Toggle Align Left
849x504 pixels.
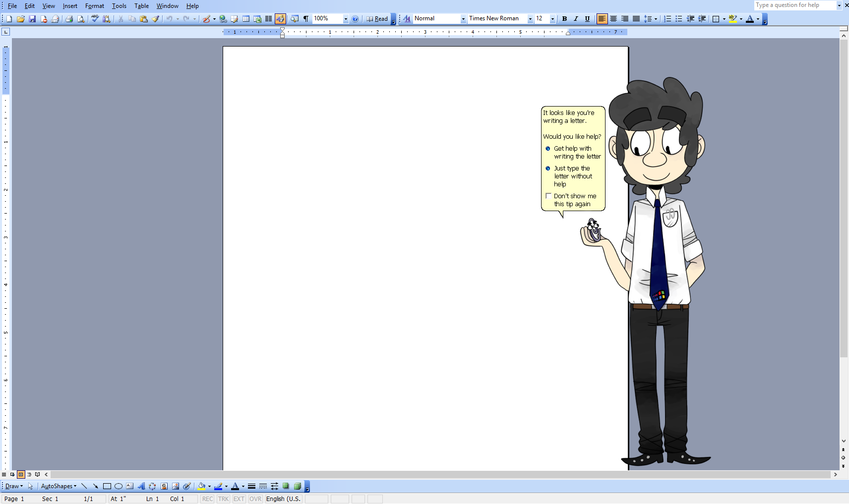(602, 19)
